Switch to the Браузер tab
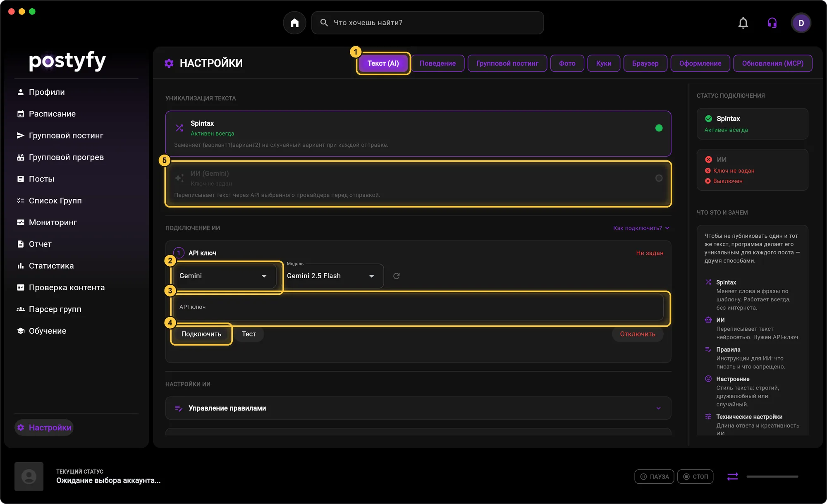 [x=645, y=63]
